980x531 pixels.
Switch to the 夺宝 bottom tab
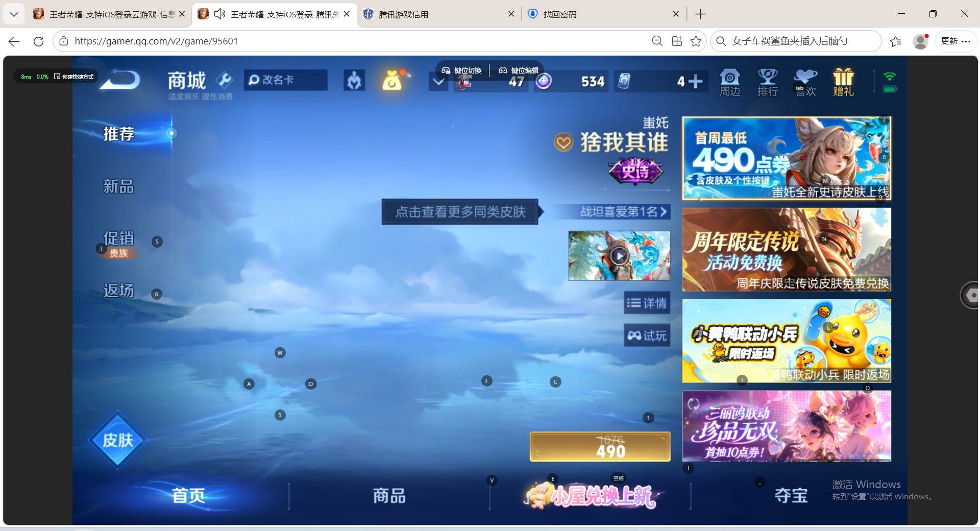tap(791, 496)
